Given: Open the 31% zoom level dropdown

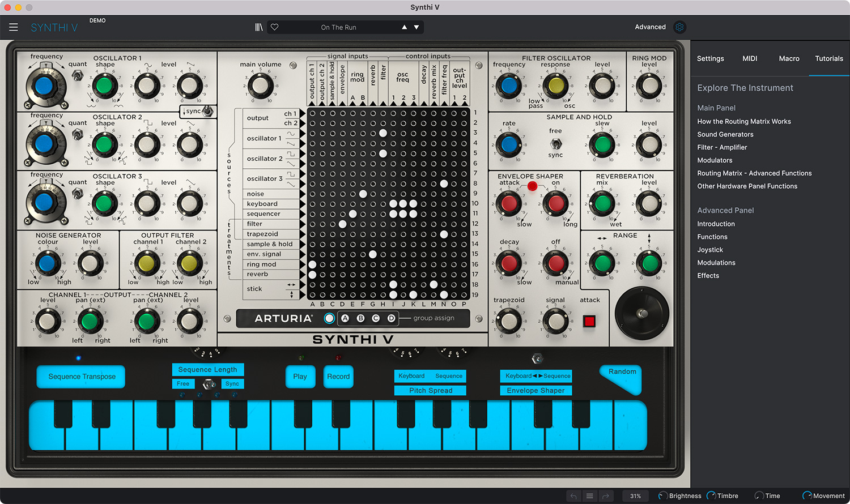Looking at the screenshot, I should click(636, 496).
